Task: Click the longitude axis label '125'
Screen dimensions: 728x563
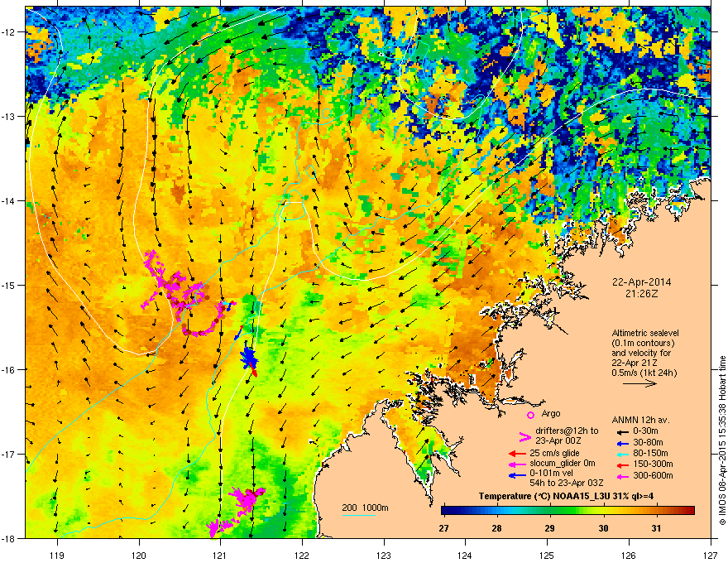Action: click(547, 555)
